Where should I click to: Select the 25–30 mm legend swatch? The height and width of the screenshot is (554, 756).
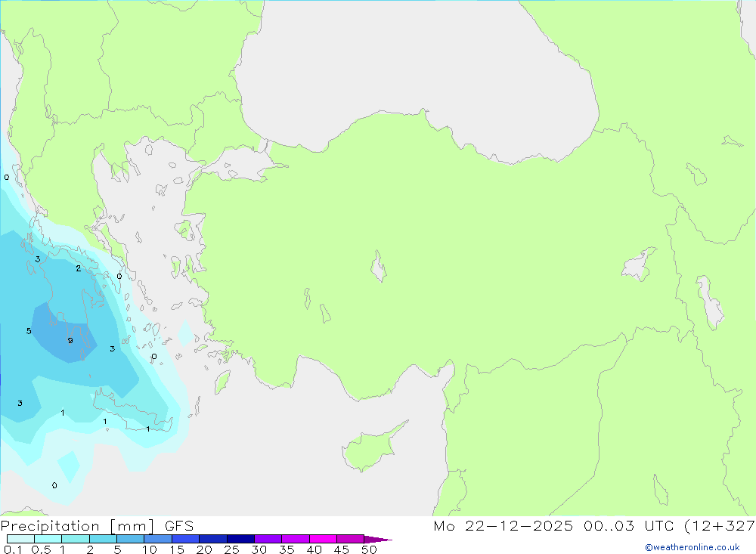click(x=240, y=539)
